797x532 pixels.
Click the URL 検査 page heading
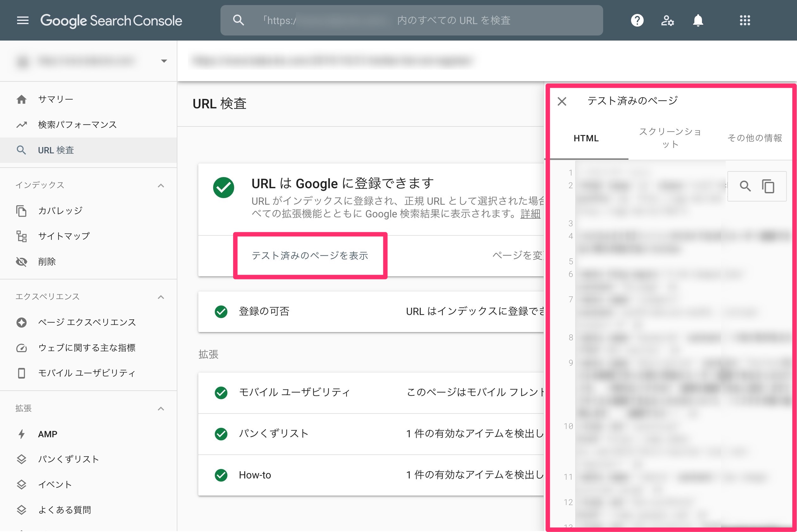pyautogui.click(x=220, y=104)
